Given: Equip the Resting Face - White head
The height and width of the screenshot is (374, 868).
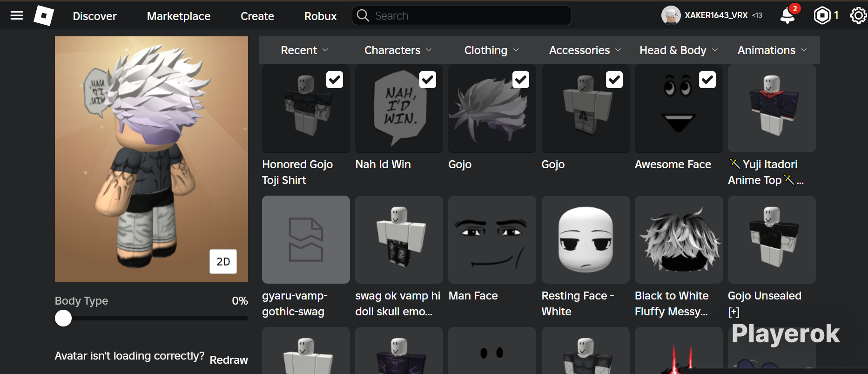Looking at the screenshot, I should [x=585, y=239].
